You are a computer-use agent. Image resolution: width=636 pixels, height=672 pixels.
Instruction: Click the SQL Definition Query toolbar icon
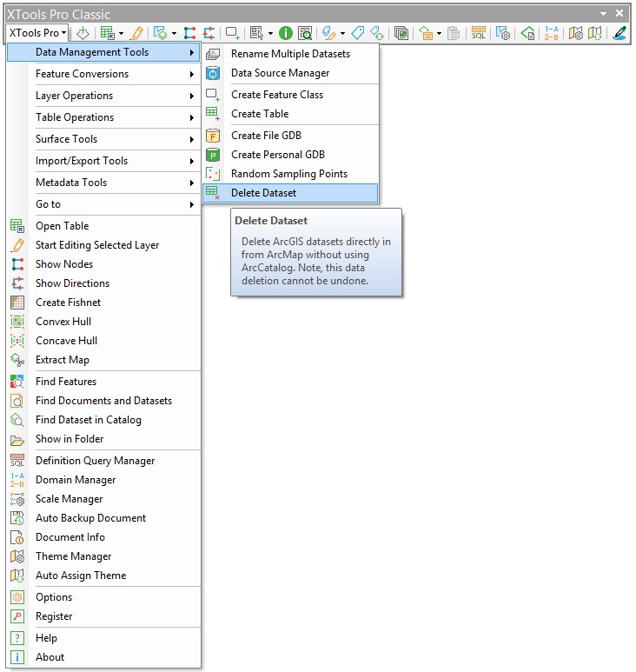pyautogui.click(x=479, y=33)
